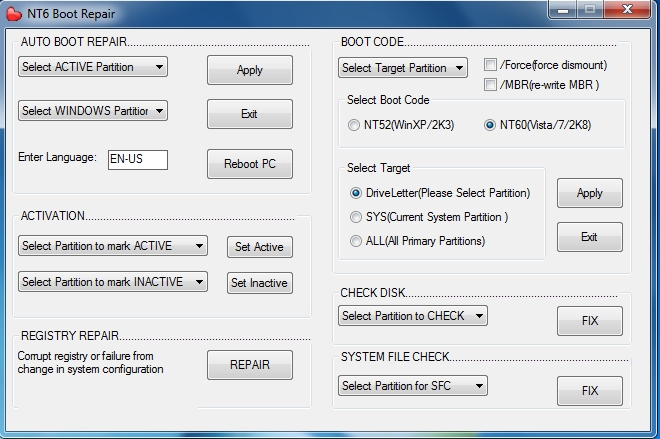Click Apply in Boot Code section

(x=590, y=193)
